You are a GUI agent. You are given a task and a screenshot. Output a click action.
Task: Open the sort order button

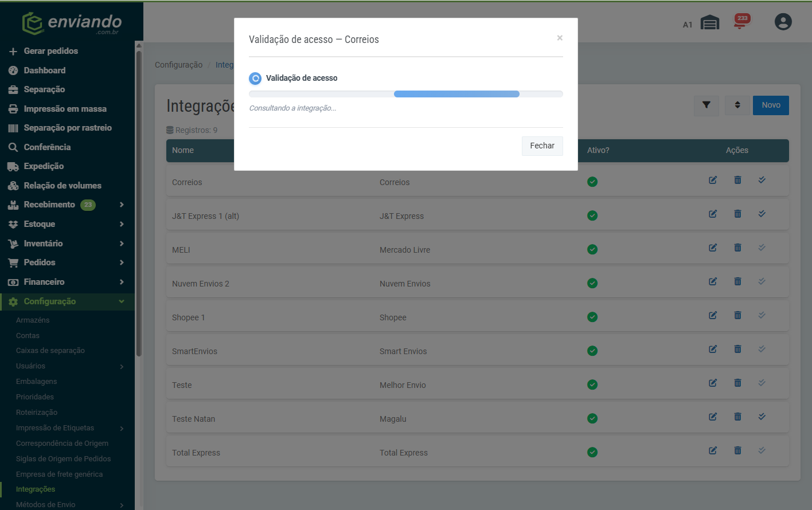(x=737, y=105)
